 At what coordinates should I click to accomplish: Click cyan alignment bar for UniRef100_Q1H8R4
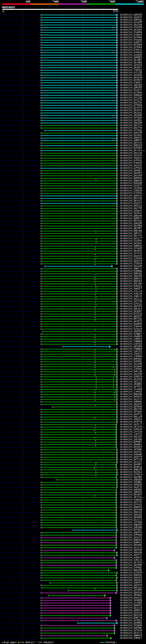(98, 623)
